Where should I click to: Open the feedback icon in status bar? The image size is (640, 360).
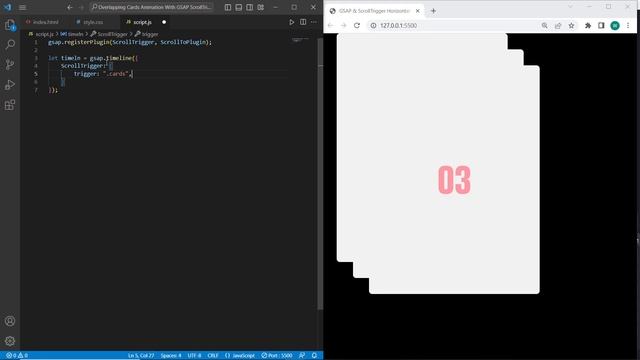(302, 356)
